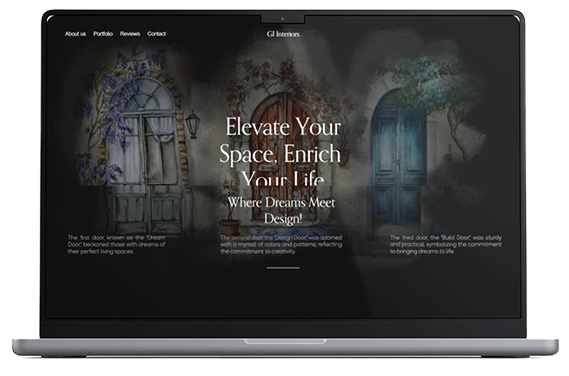Click the 'third door' Build Door description
Viewport: 569px width, 376px height.
tap(446, 245)
